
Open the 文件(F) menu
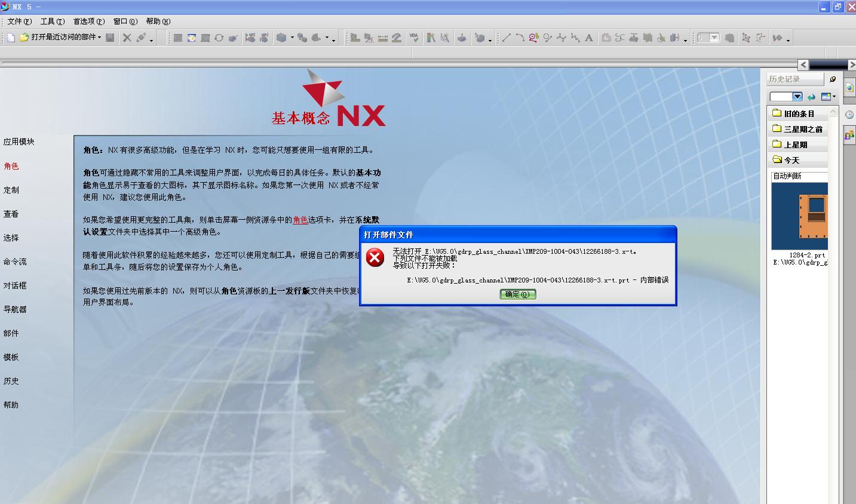click(x=20, y=21)
